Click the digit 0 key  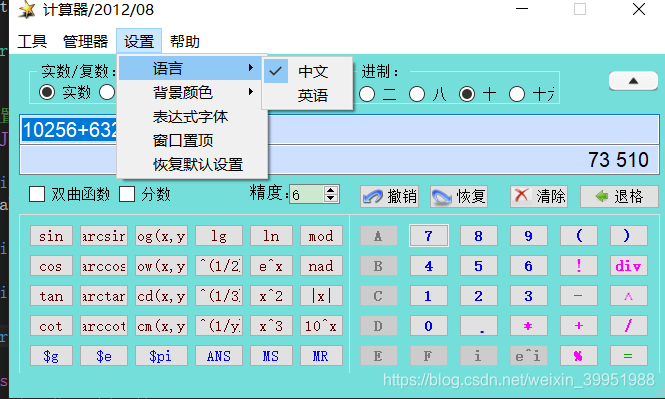pyautogui.click(x=429, y=326)
